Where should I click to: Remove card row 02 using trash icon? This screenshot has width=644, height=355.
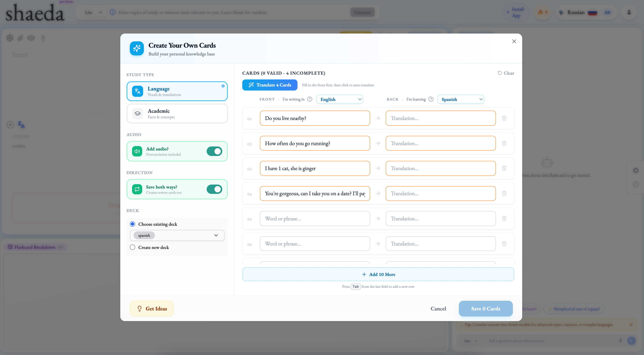coord(504,143)
